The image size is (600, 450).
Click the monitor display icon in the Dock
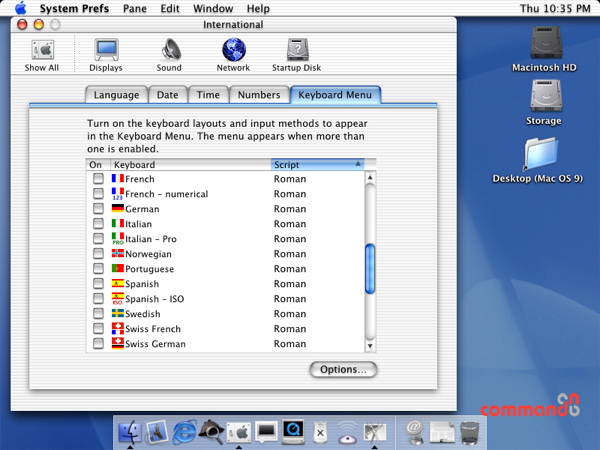coord(266,432)
